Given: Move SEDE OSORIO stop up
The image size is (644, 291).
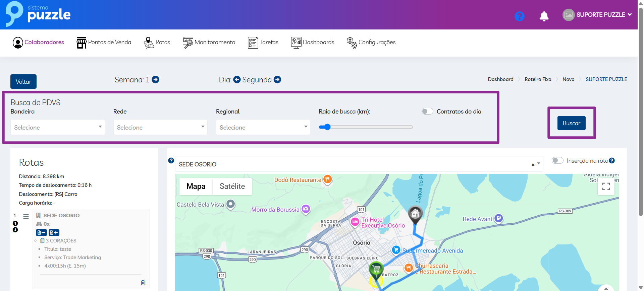Looking at the screenshot, I should click(x=15, y=223).
